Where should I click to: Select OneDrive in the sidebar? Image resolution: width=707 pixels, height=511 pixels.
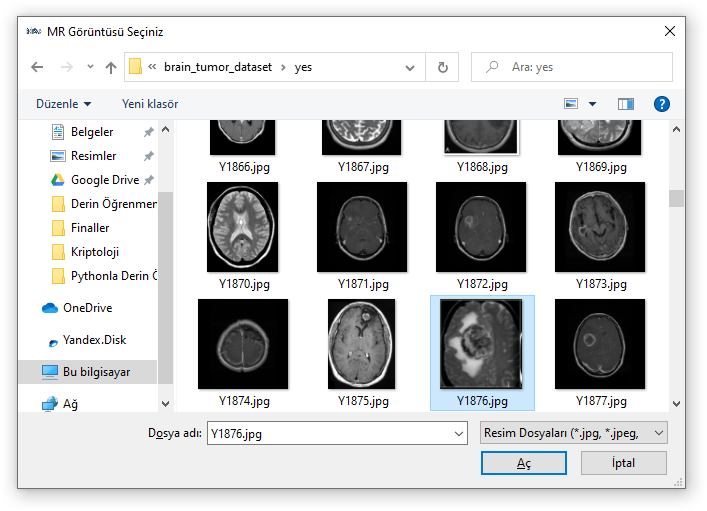click(87, 308)
